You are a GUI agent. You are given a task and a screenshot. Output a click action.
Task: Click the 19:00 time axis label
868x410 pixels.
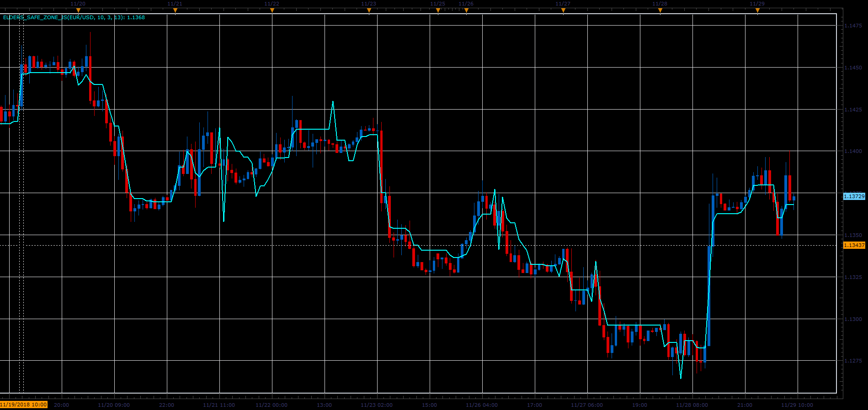click(640, 405)
